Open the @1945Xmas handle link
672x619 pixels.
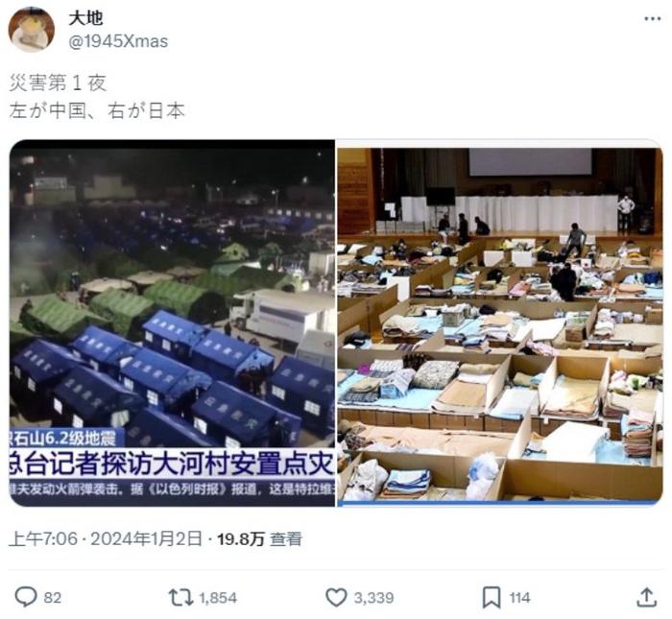click(118, 41)
